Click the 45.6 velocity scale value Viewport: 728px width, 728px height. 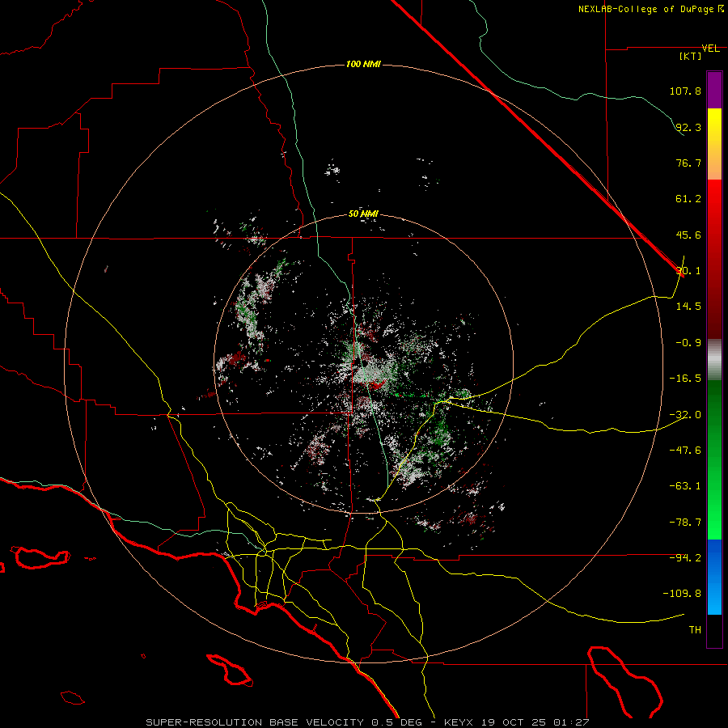688,235
